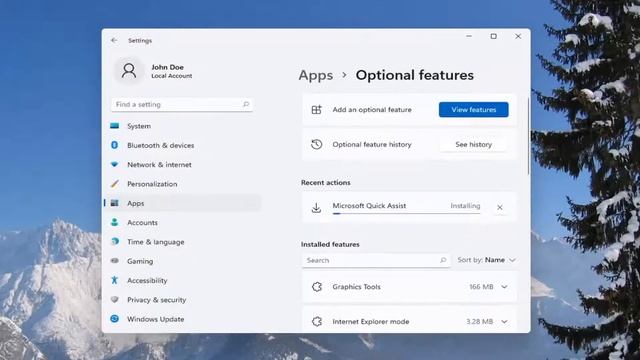This screenshot has width=640, height=360.
Task: Click the Accounts person icon in the sidebar
Action: [115, 222]
